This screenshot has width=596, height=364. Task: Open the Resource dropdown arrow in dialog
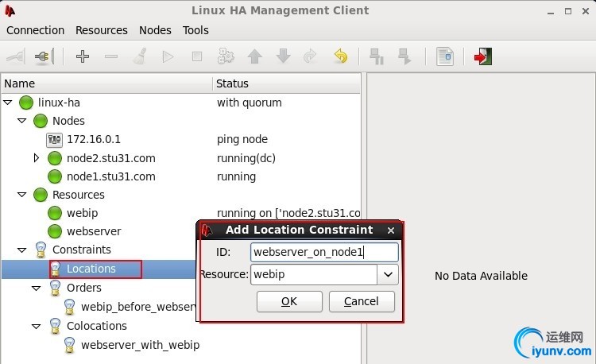388,274
